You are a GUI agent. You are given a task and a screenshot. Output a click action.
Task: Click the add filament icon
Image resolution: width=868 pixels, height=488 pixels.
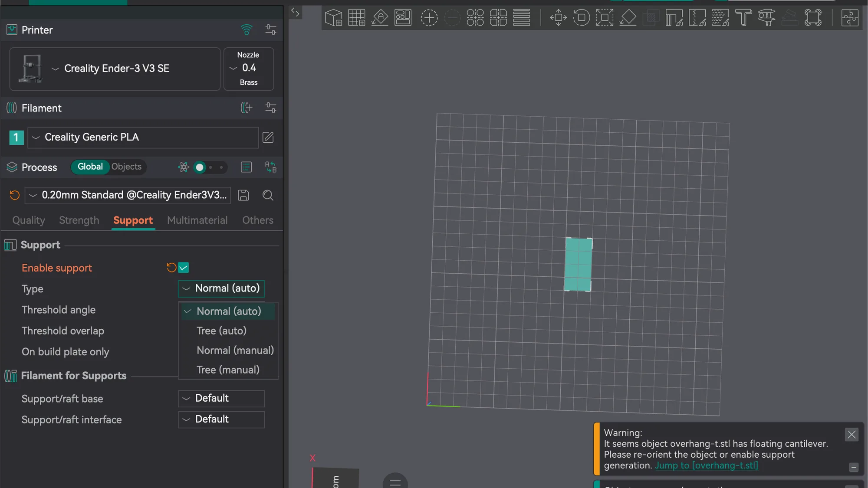[x=247, y=108]
